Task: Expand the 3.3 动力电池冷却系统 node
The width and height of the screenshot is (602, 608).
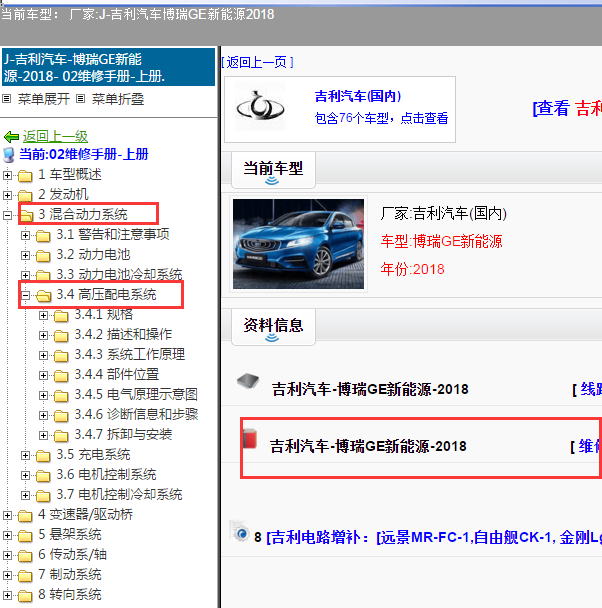Action: point(25,275)
